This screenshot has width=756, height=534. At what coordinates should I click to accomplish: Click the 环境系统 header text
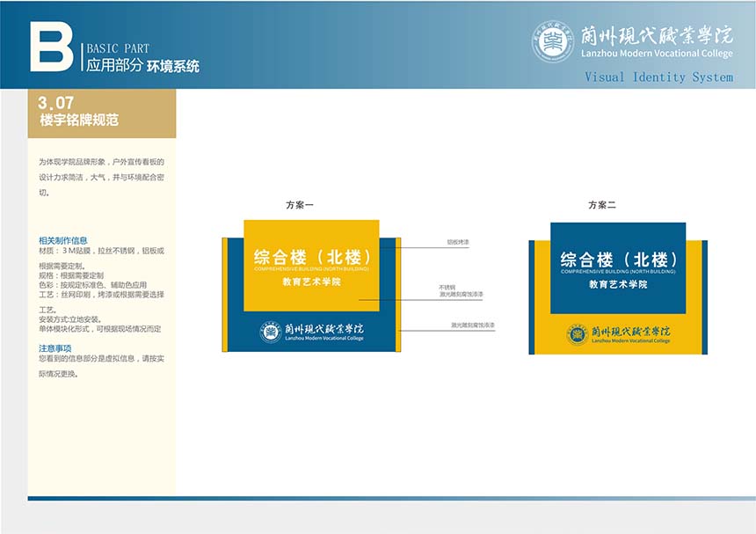point(173,66)
